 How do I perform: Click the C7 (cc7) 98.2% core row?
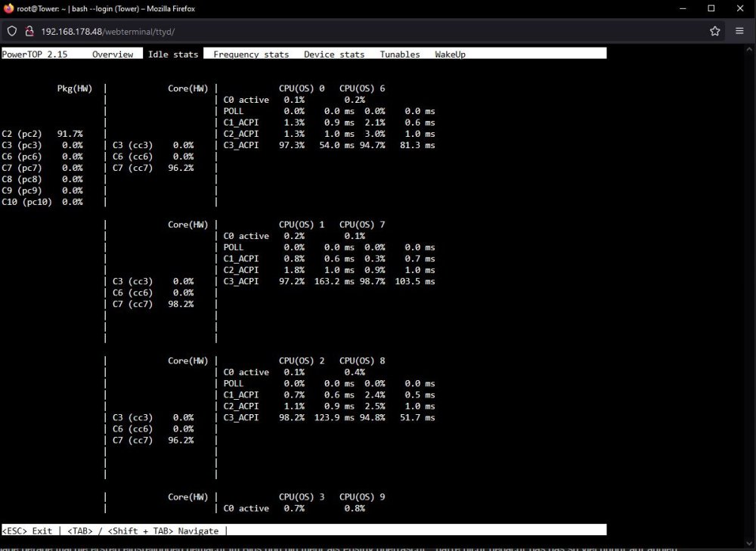click(x=153, y=304)
